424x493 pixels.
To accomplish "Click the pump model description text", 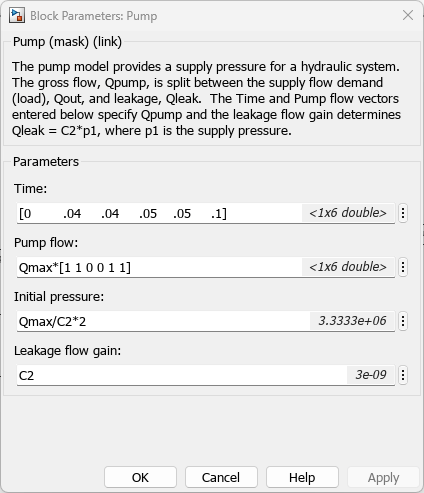I will (206, 99).
